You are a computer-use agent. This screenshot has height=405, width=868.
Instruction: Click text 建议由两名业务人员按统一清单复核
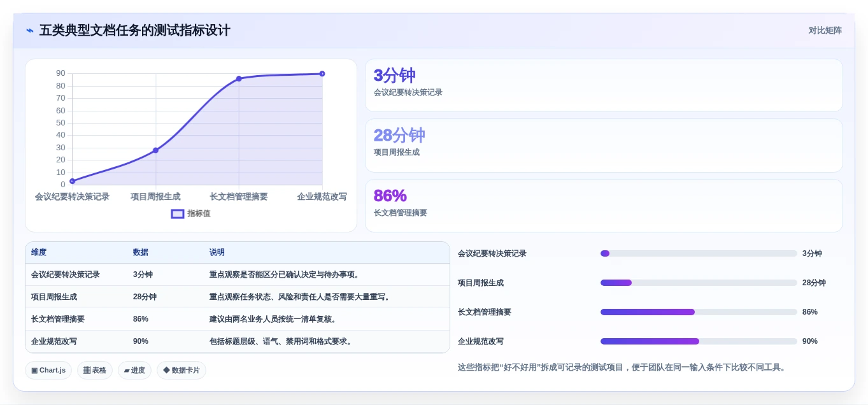click(x=274, y=319)
